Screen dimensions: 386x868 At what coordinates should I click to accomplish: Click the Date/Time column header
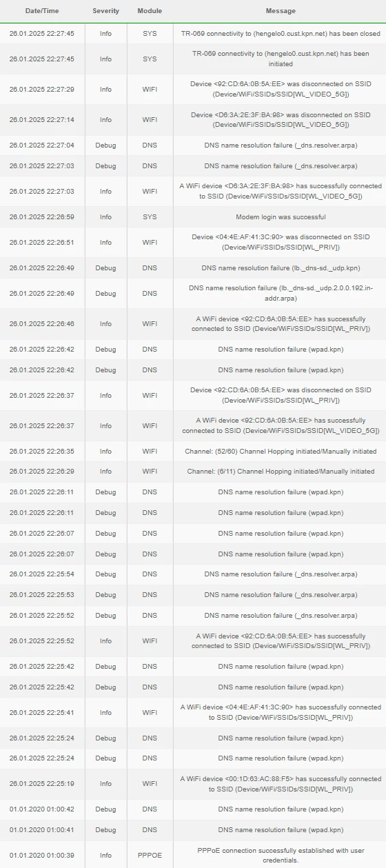[41, 11]
